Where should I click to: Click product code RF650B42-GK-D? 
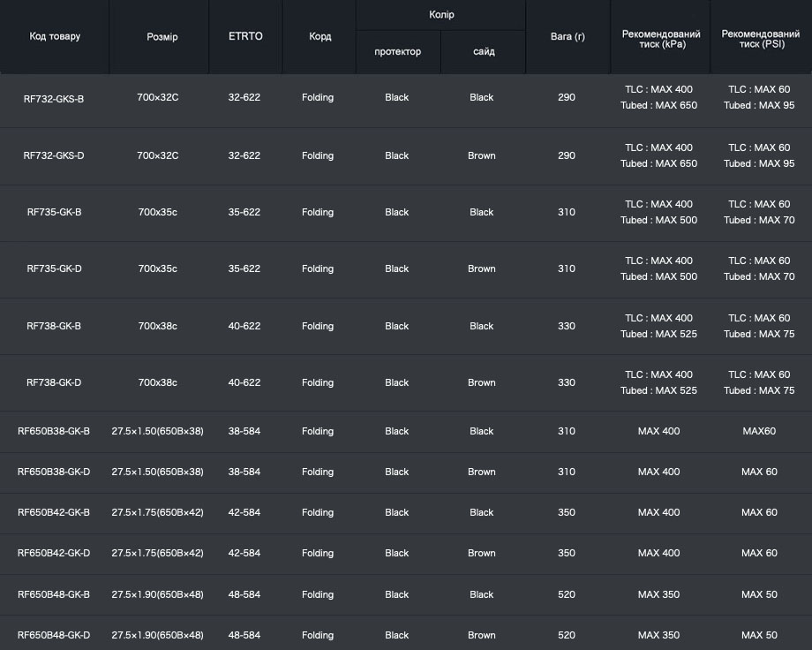(x=54, y=553)
